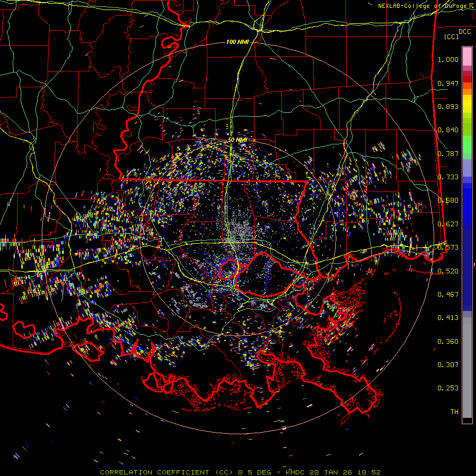This screenshot has width=476, height=476.
Task: Click the TH threshold label
Action: (x=454, y=412)
